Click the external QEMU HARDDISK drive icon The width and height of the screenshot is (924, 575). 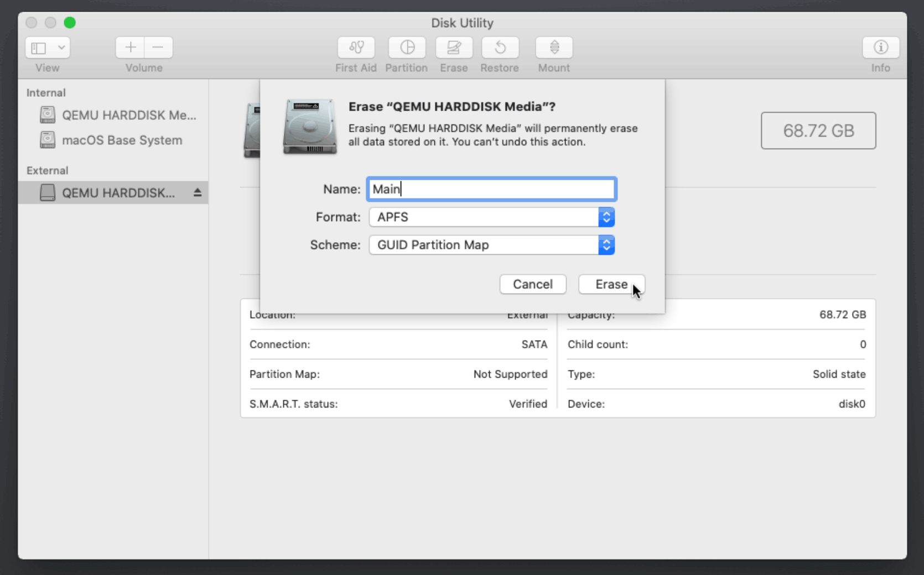coord(48,192)
